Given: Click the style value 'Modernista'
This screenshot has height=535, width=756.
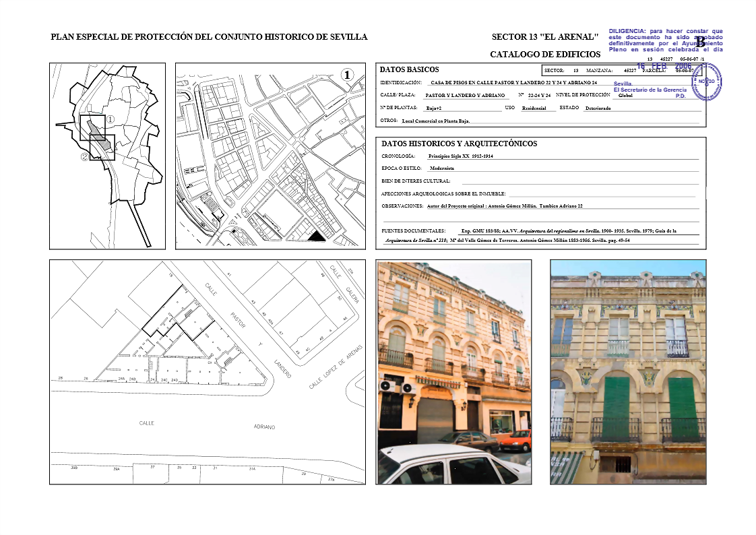Looking at the screenshot, I should [x=441, y=168].
